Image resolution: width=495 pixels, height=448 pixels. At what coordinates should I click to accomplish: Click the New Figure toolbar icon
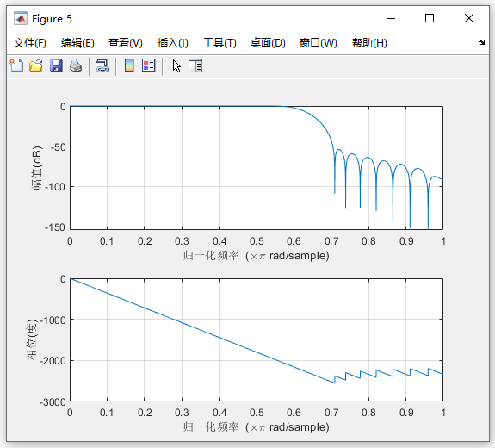(16, 66)
